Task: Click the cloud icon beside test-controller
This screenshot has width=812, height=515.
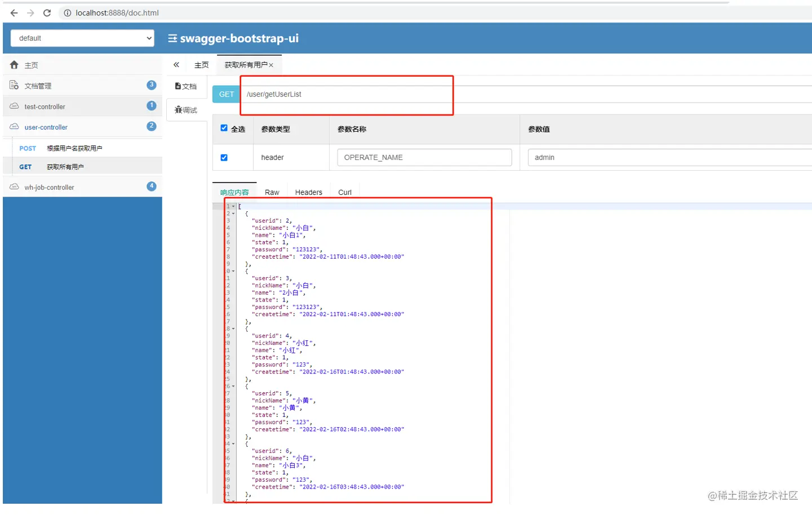Action: 14,106
